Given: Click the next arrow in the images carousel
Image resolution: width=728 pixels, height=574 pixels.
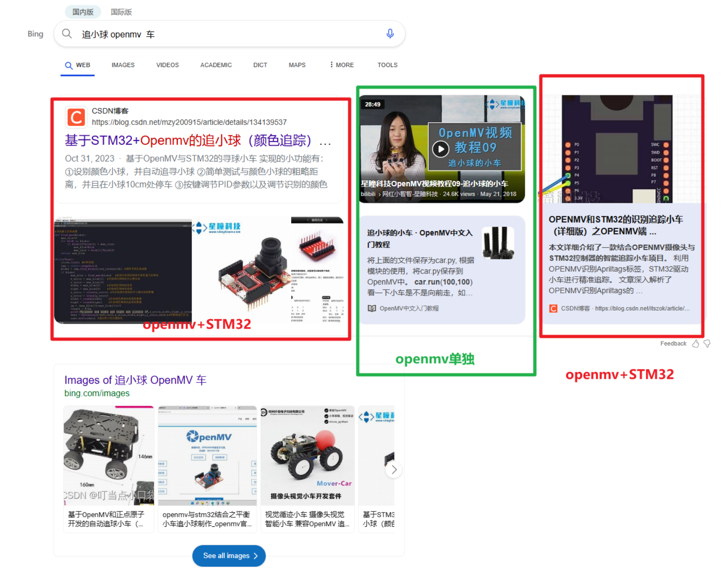Looking at the screenshot, I should coord(394,469).
